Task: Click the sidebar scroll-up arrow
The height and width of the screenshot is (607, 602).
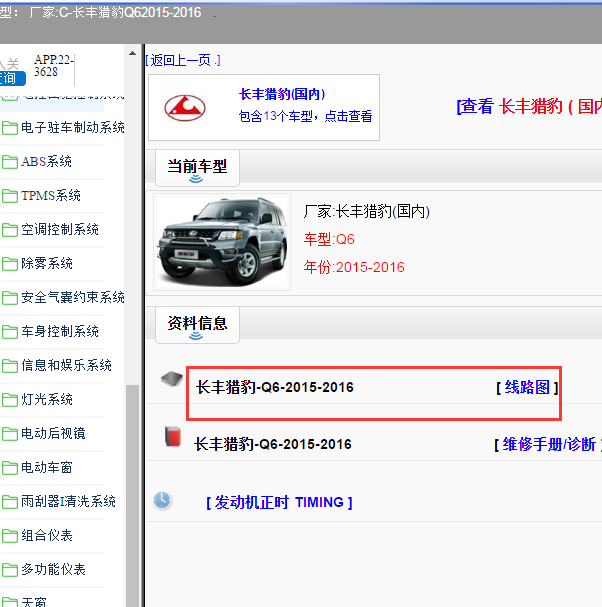Action: click(x=132, y=53)
